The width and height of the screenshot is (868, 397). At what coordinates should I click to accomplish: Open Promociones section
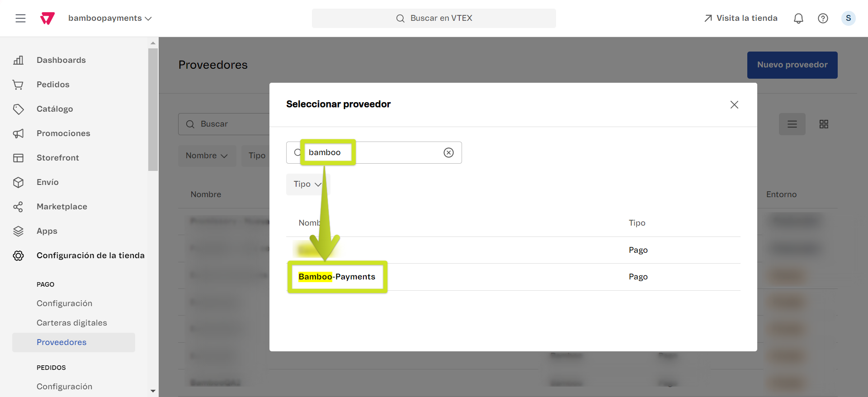[x=63, y=133]
